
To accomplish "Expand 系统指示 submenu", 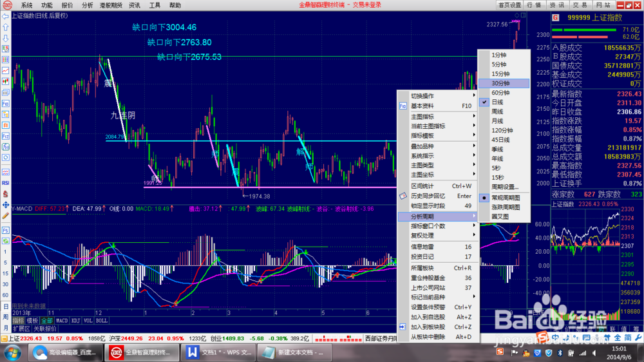I will 437,156.
